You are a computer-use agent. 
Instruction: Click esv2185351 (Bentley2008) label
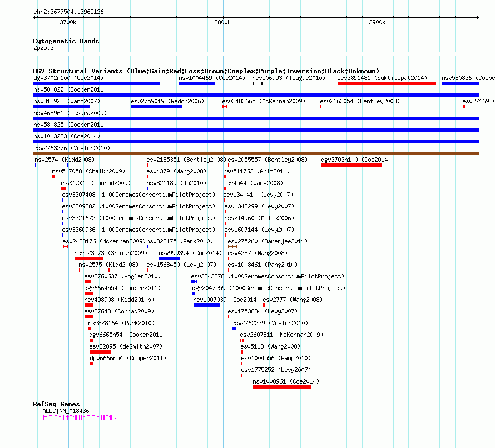[x=186, y=160]
